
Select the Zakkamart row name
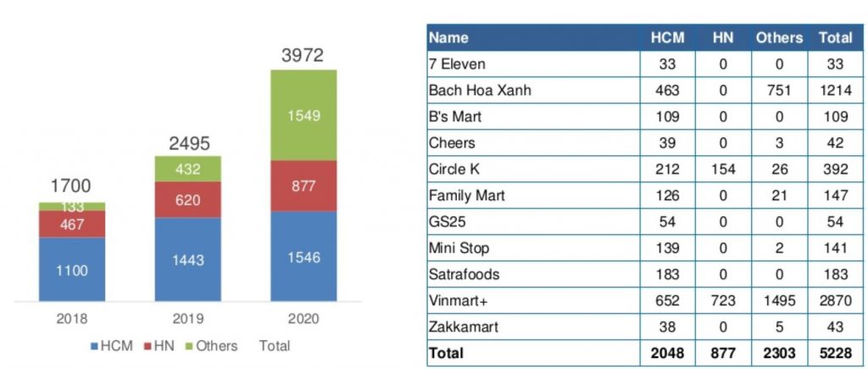pyautogui.click(x=464, y=327)
